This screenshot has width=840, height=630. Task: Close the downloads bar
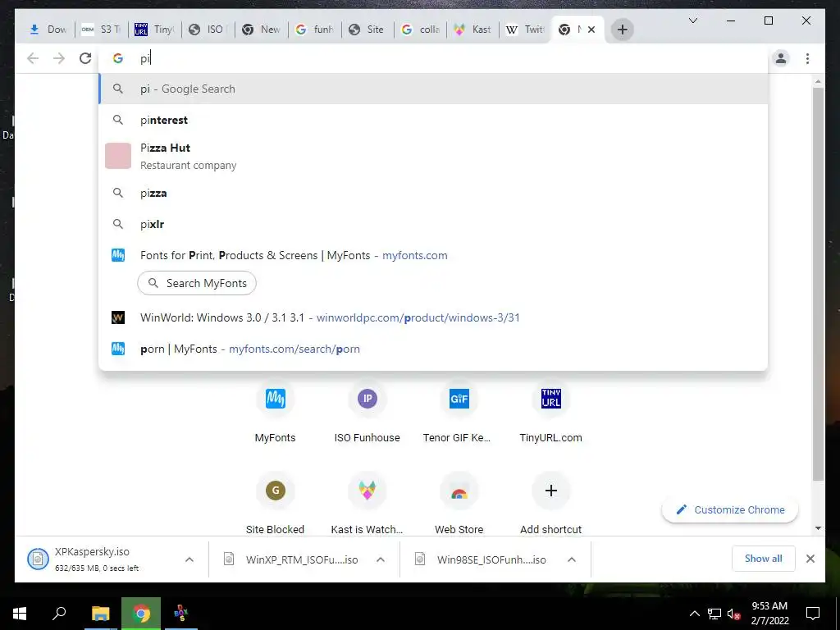click(x=810, y=559)
